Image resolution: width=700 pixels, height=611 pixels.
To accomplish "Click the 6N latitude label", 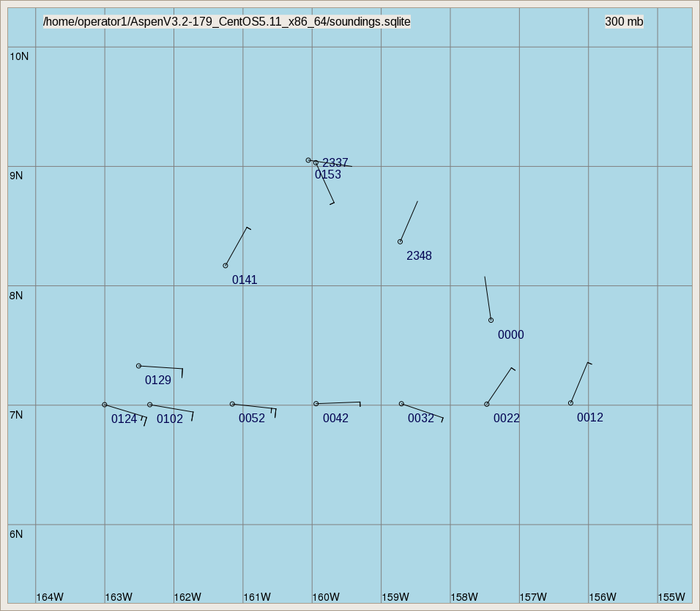I will [x=16, y=534].
